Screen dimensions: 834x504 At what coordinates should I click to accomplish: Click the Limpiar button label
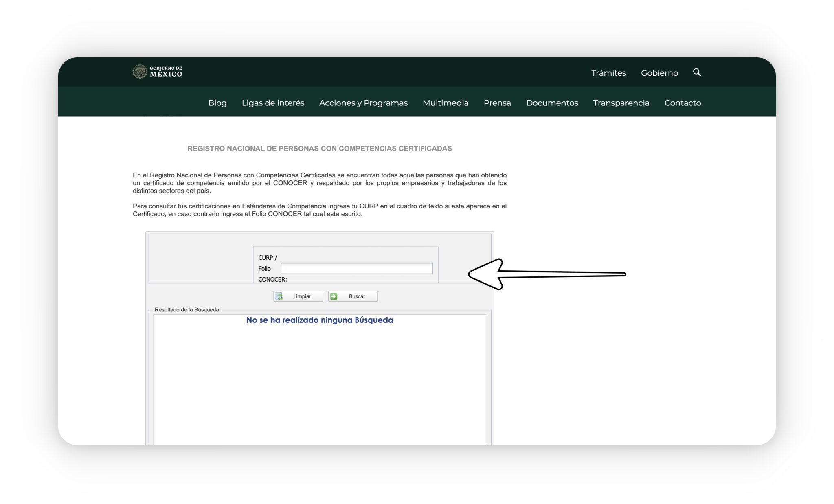[x=302, y=296]
